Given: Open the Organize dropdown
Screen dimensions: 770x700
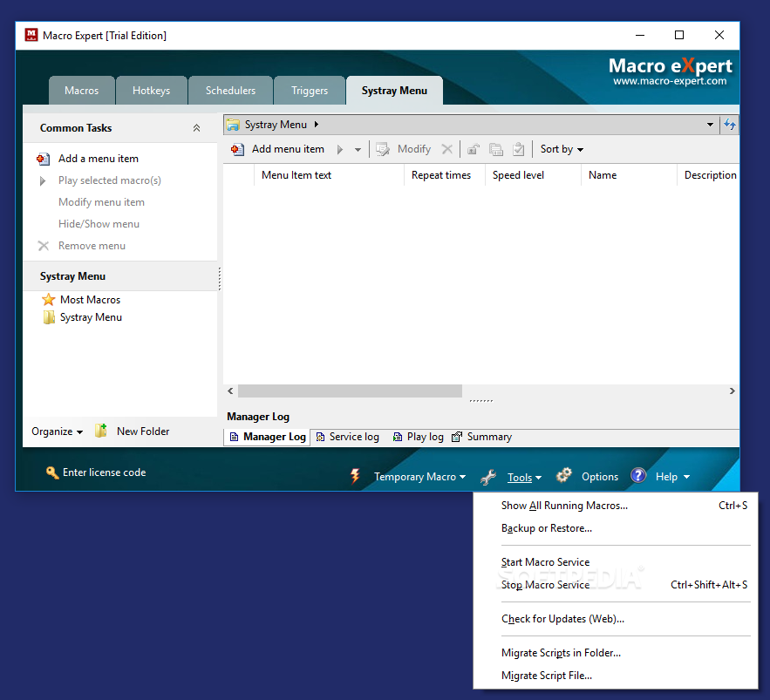Looking at the screenshot, I should [57, 432].
